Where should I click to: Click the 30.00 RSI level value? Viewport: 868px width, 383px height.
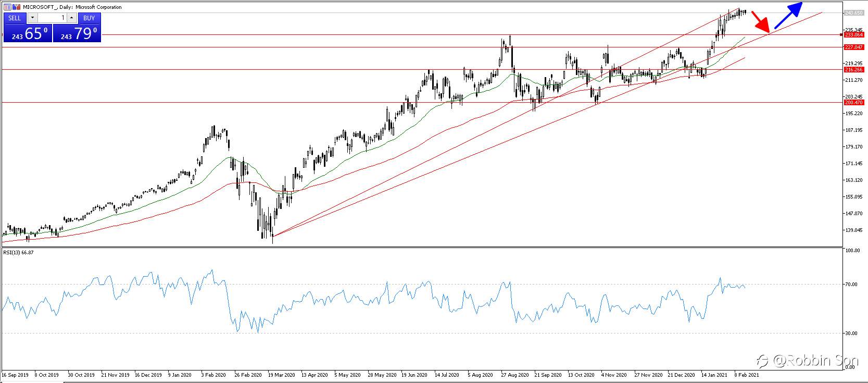[x=852, y=333]
